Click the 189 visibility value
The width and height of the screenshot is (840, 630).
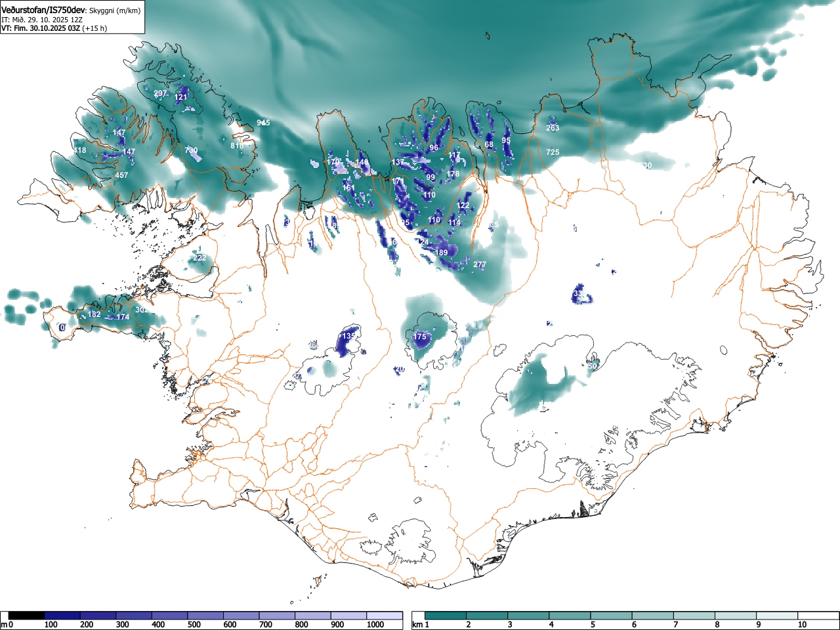click(442, 253)
